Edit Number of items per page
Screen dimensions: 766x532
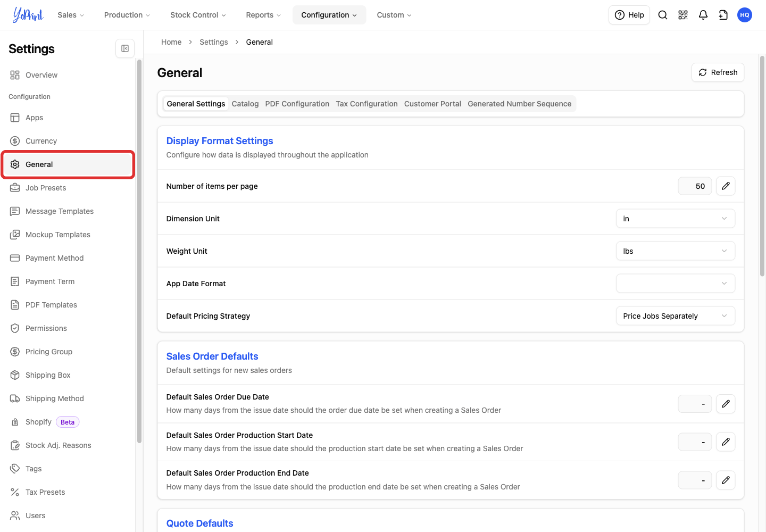coord(726,186)
